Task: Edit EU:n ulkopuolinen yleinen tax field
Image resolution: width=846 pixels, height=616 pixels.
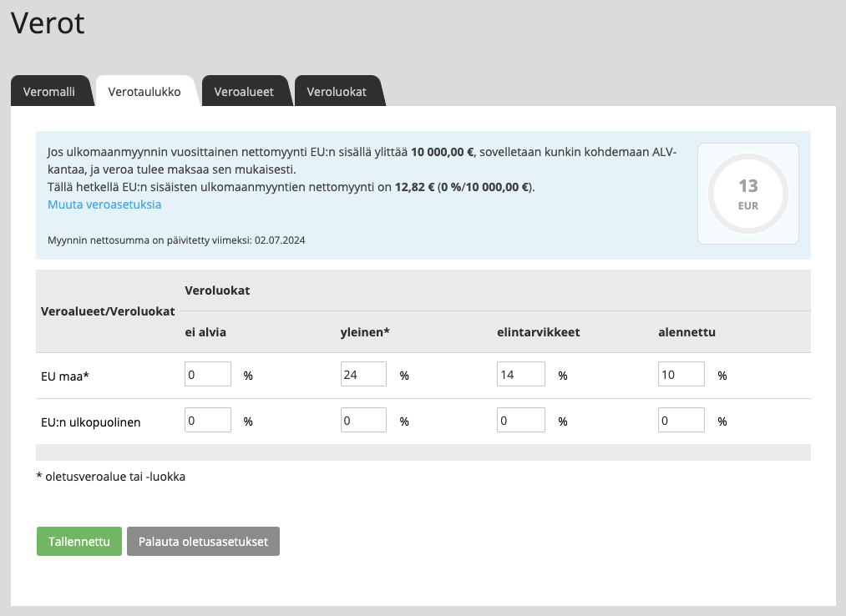Action: [x=363, y=421]
